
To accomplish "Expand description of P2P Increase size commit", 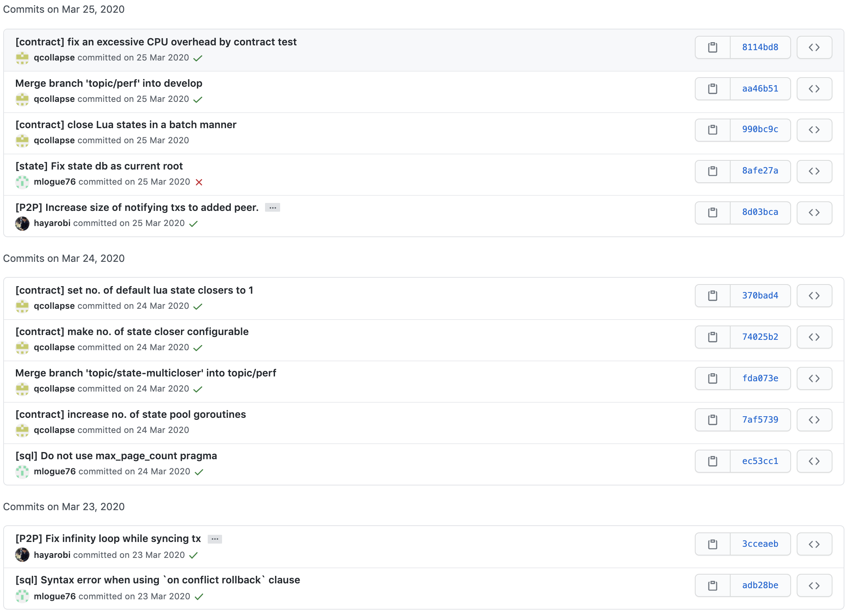I will pyautogui.click(x=273, y=208).
